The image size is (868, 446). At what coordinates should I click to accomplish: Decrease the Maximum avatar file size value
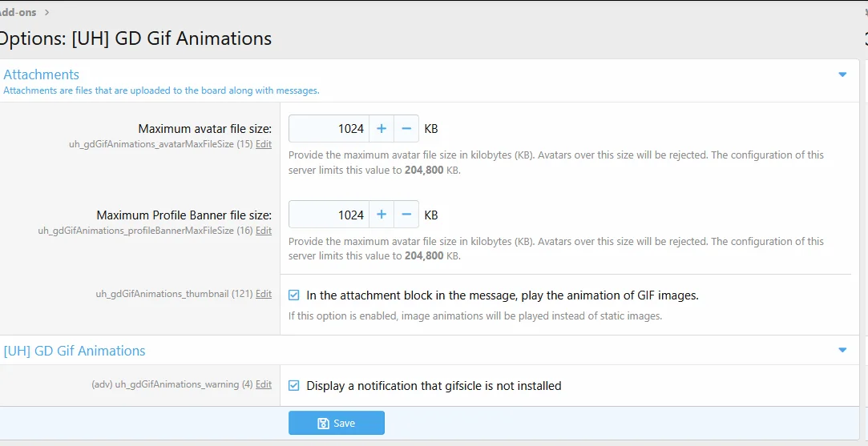tap(406, 128)
